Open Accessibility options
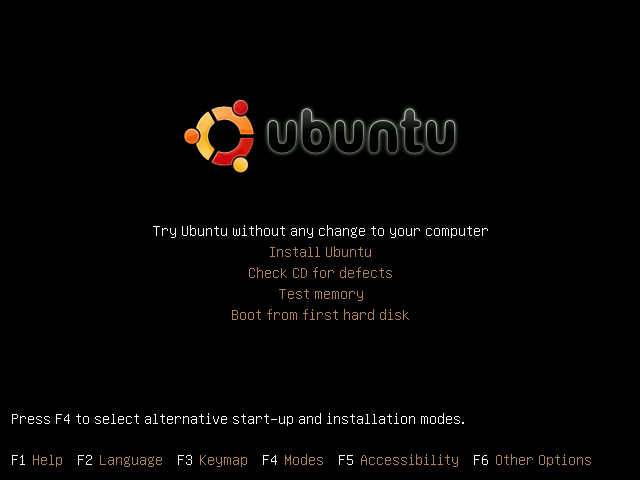This screenshot has height=480, width=640. click(x=409, y=460)
